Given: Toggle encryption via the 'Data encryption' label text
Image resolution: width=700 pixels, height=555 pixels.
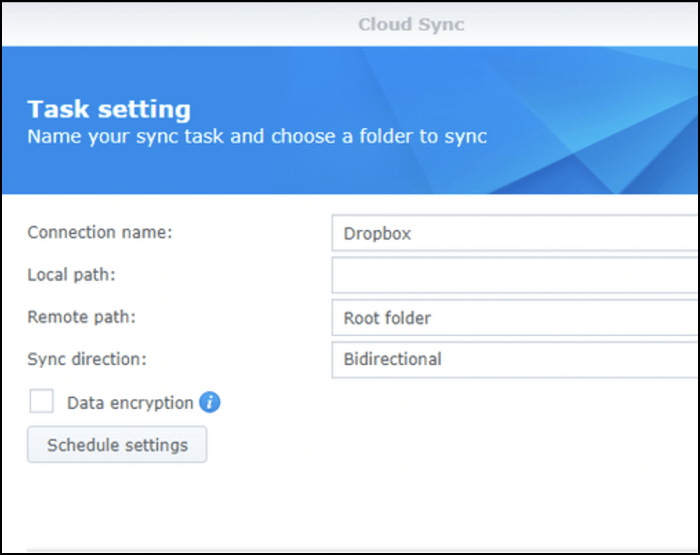Looking at the screenshot, I should 130,403.
